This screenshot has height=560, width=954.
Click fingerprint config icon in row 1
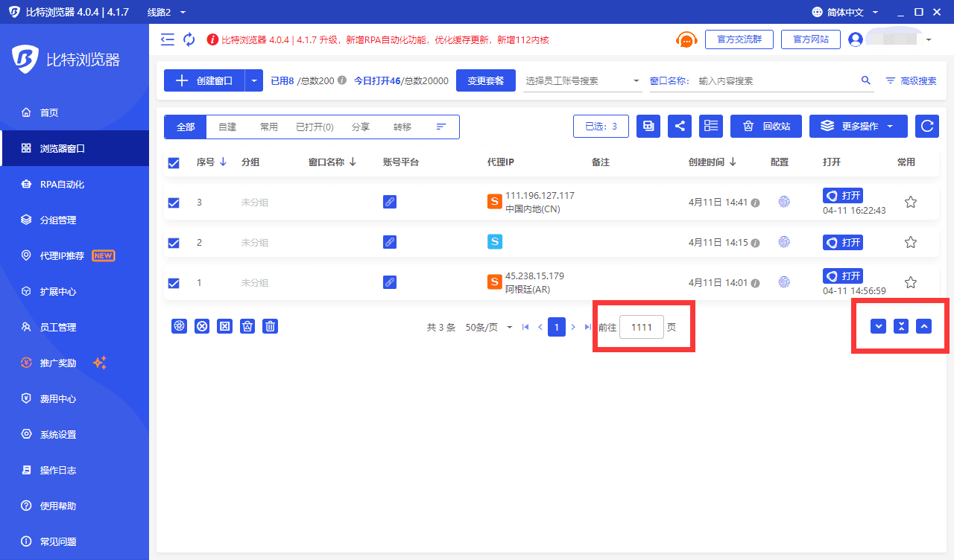click(784, 282)
